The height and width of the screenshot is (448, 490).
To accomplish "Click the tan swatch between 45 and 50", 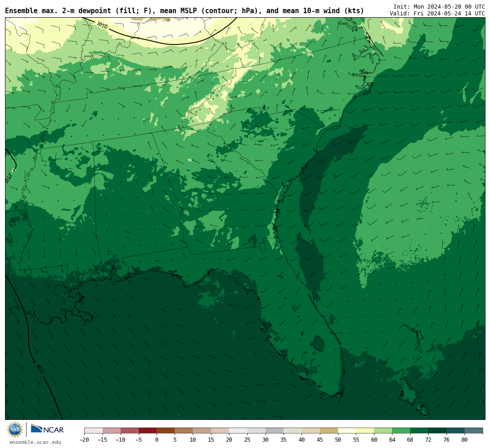I will 329,431.
